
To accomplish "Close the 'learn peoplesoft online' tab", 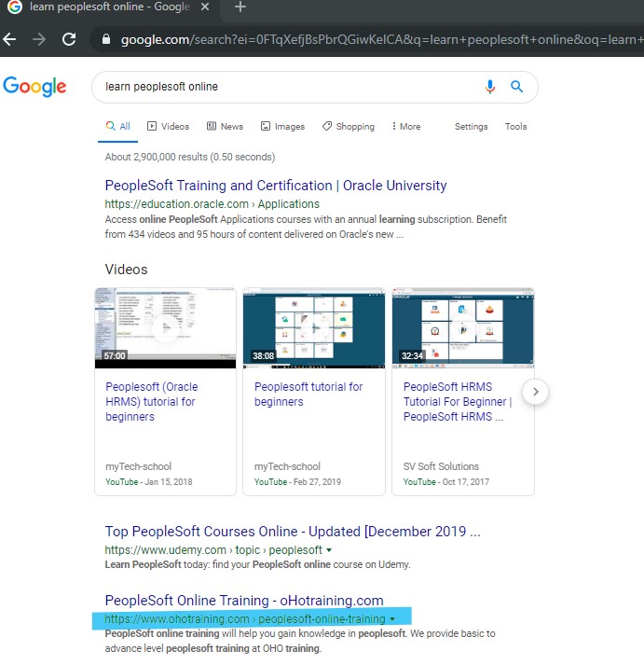I will point(205,7).
